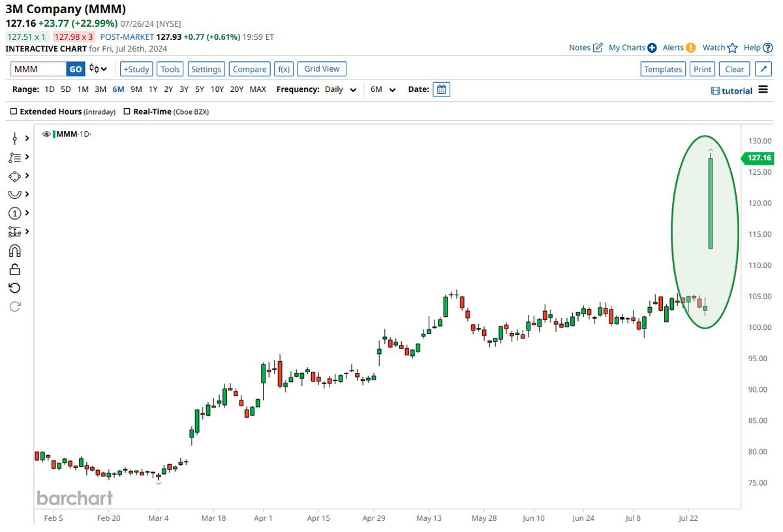Enable Real-Time Cboe BZX checkbox
This screenshot has height=532, width=783.
pos(127,111)
